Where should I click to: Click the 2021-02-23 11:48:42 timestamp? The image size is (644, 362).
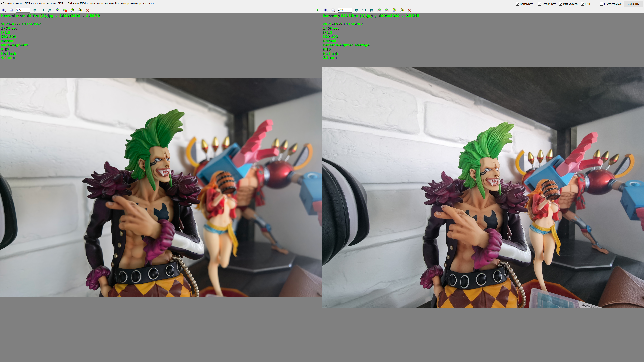click(x=21, y=24)
